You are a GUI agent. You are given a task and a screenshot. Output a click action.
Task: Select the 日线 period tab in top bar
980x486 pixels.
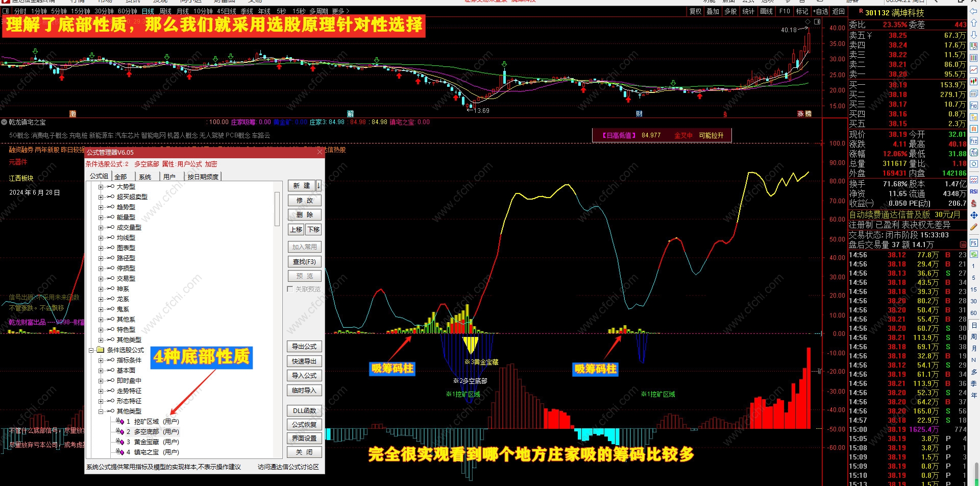coord(148,11)
